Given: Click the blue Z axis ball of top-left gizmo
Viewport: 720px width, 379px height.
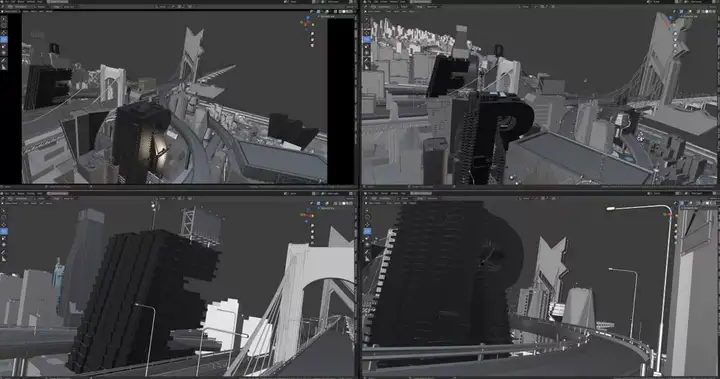Looking at the screenshot, I should [x=308, y=17].
